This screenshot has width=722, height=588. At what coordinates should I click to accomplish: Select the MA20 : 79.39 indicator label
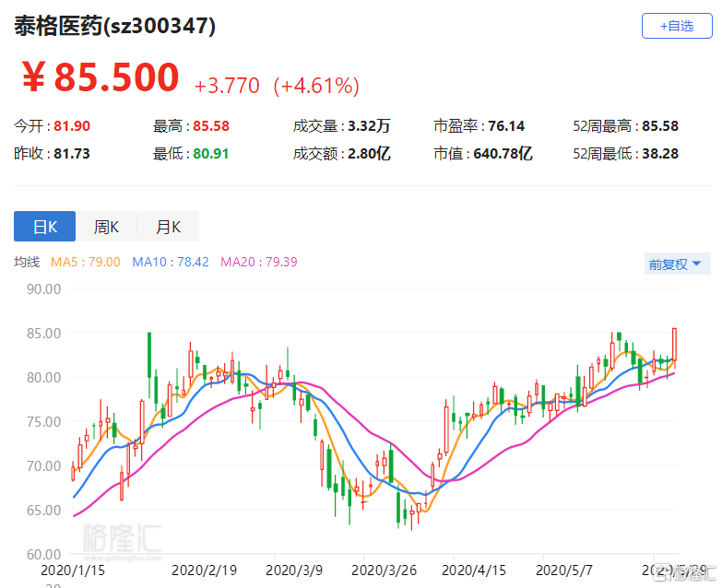[x=259, y=262]
